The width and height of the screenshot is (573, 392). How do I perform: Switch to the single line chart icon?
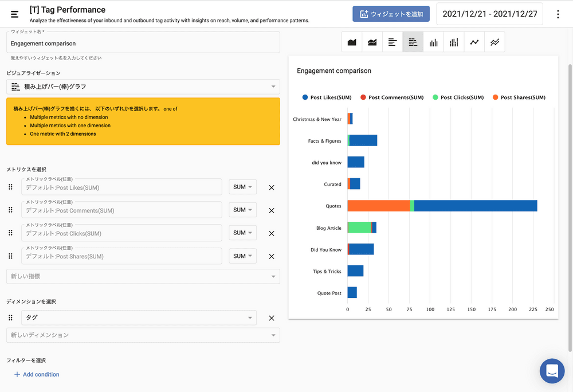tap(474, 42)
